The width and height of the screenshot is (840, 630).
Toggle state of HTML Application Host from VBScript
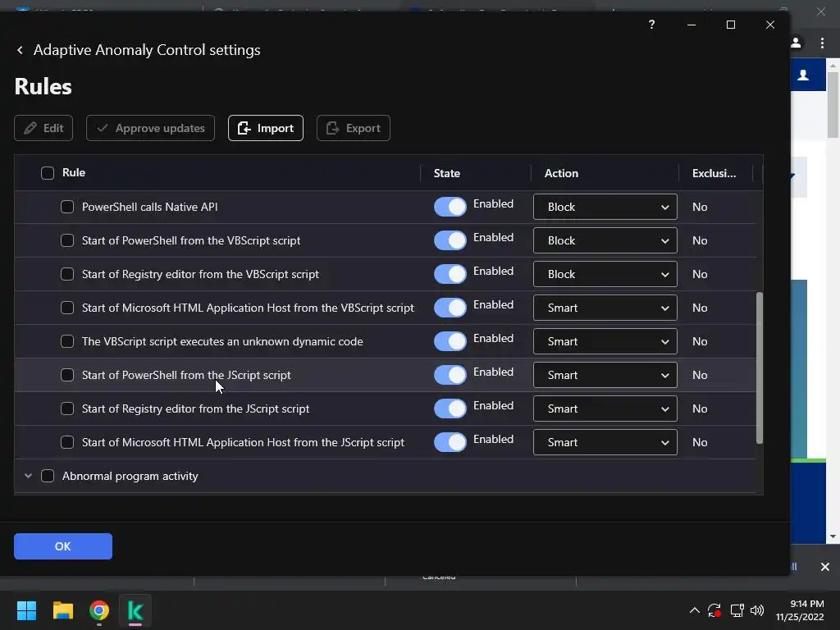click(450, 308)
